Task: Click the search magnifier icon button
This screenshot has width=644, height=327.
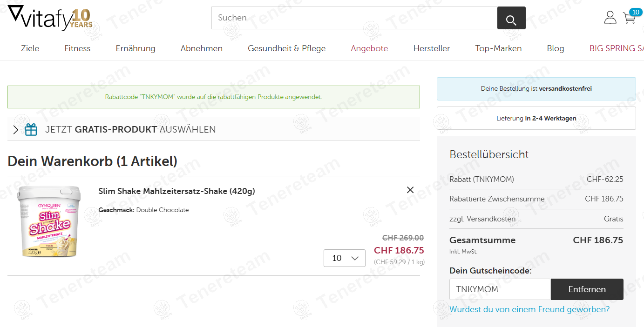Action: tap(511, 18)
